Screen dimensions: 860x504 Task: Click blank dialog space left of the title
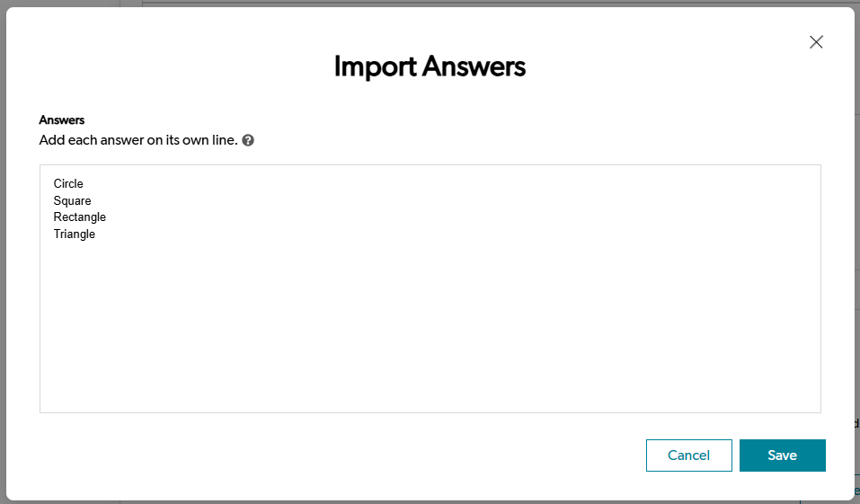[x=180, y=66]
